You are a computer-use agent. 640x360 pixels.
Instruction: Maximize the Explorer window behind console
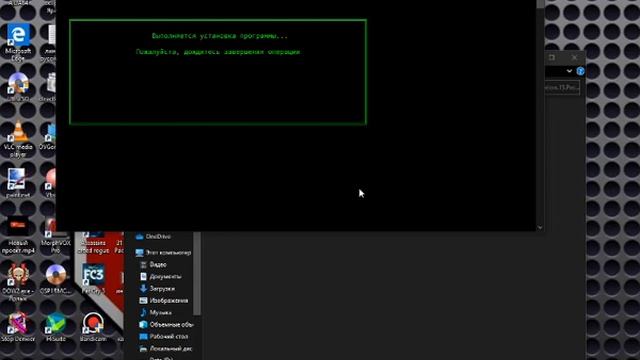pos(552,58)
